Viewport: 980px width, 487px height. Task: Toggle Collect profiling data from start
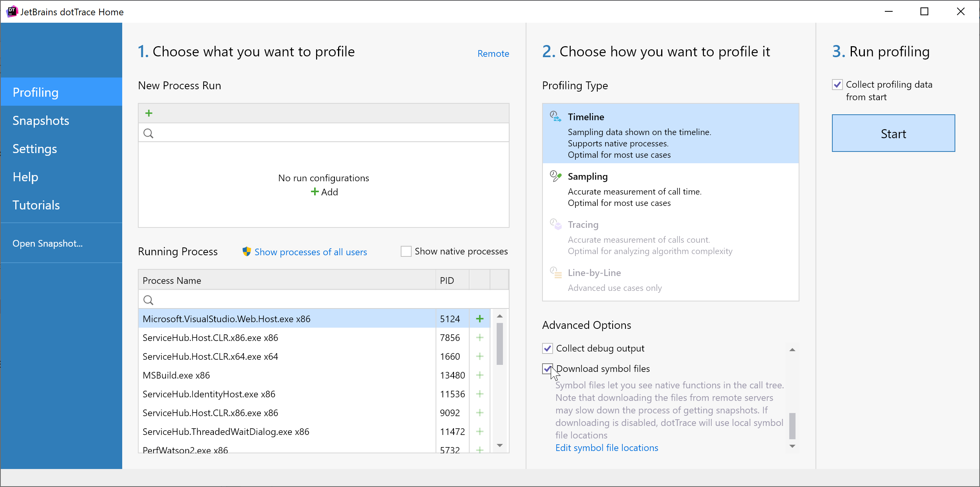click(x=837, y=85)
